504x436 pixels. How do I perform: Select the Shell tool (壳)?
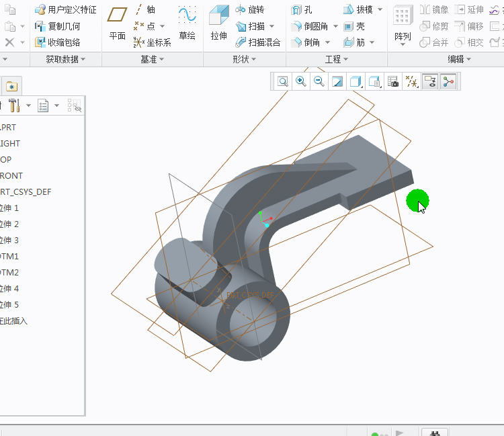354,26
